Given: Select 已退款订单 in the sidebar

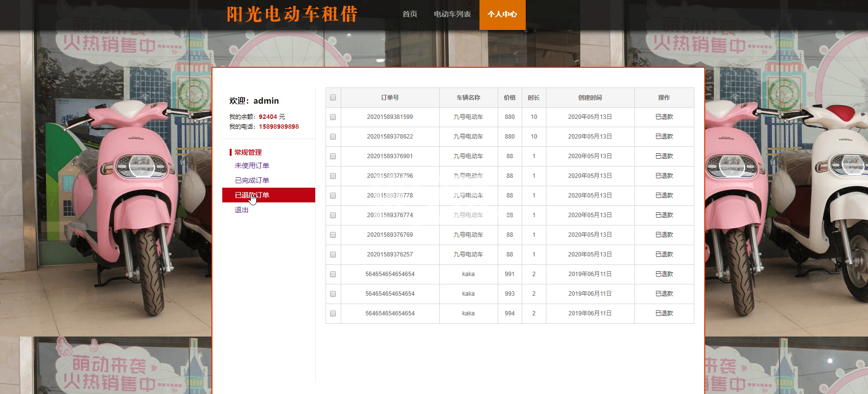Looking at the screenshot, I should [252, 195].
